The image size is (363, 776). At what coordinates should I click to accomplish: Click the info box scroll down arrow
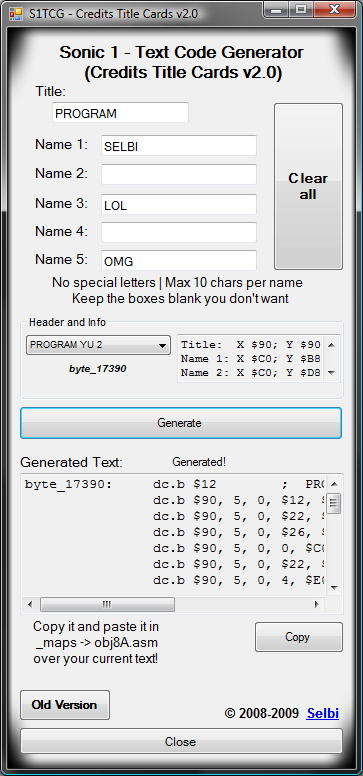pyautogui.click(x=332, y=373)
